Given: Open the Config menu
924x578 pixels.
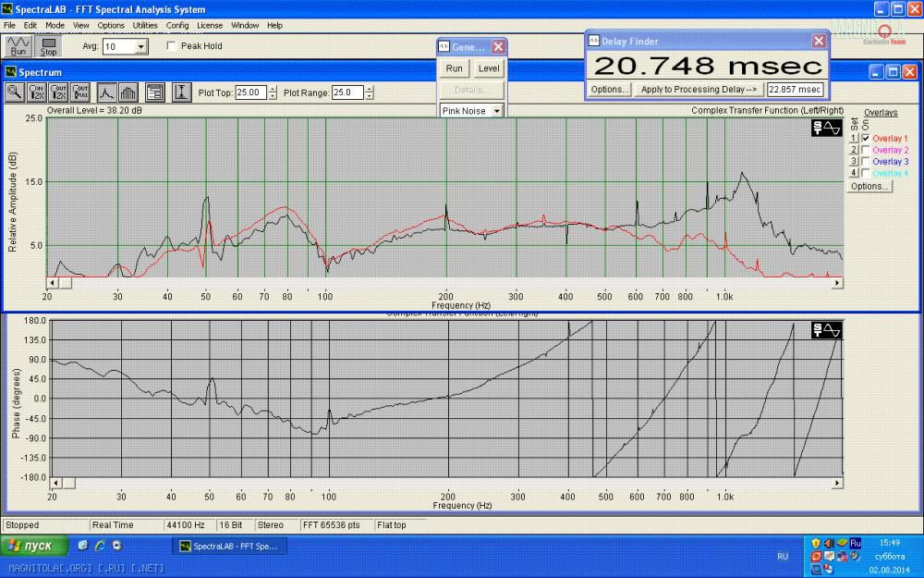Looking at the screenshot, I should pyautogui.click(x=177, y=26).
